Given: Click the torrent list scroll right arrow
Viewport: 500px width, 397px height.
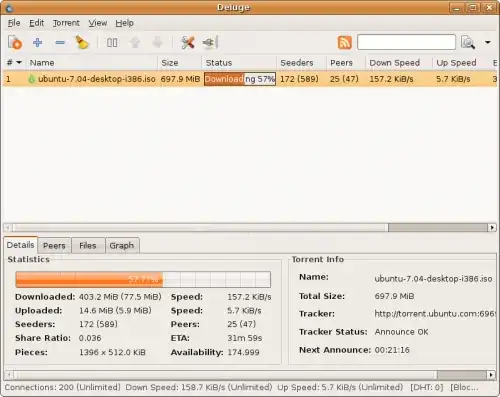Looking at the screenshot, I should click(492, 228).
